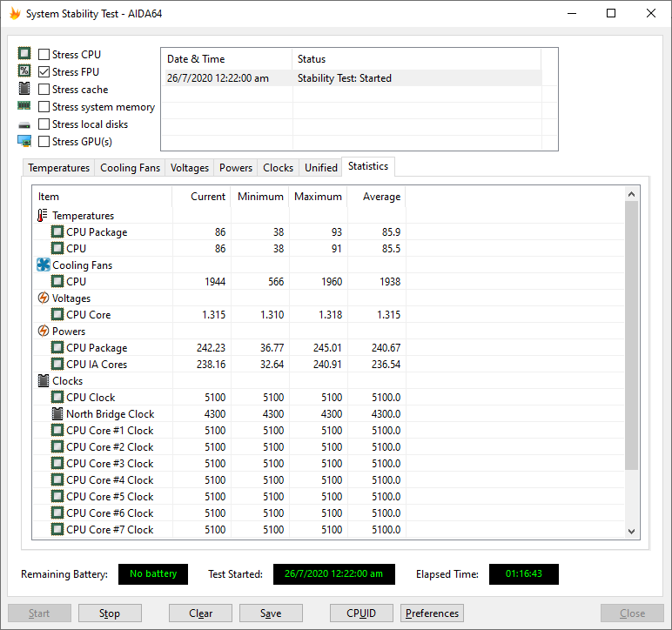
Task: Click the thermometer icon of Temperatures group
Action: pos(42,216)
